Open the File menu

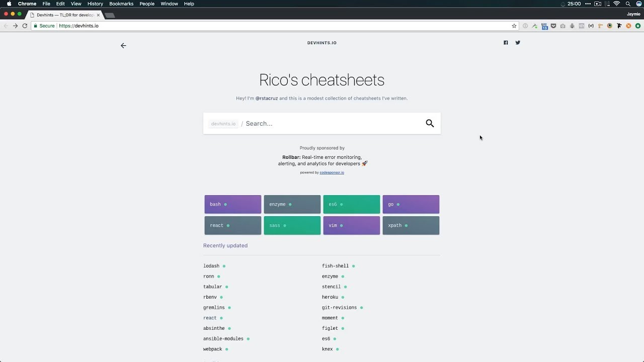(x=46, y=4)
